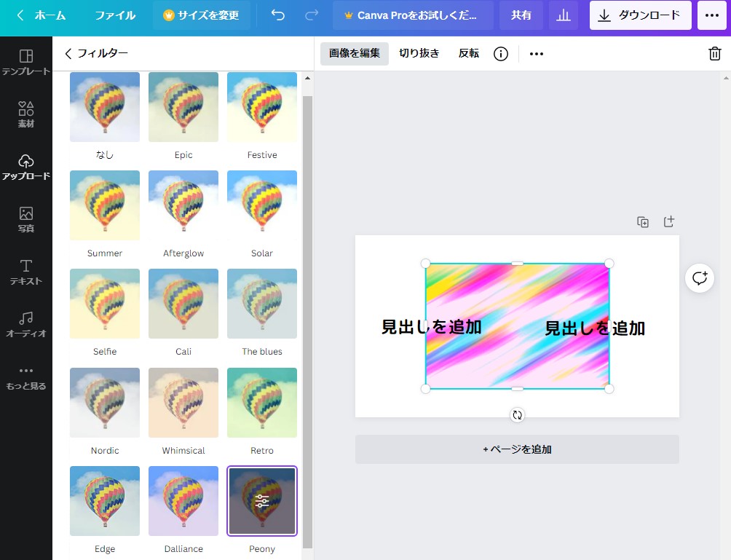Screen dimensions: 731x560
Task: Open Peony filter adjustment sliders icon
Action: 262,501
